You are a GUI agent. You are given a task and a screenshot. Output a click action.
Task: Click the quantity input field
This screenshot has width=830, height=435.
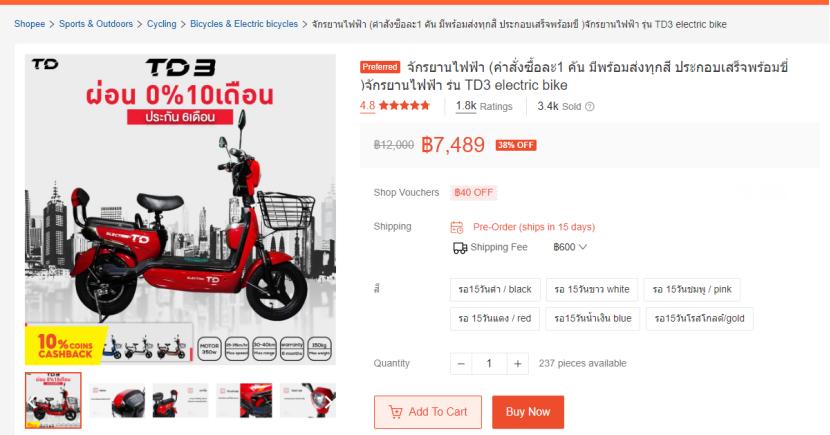[x=489, y=364]
